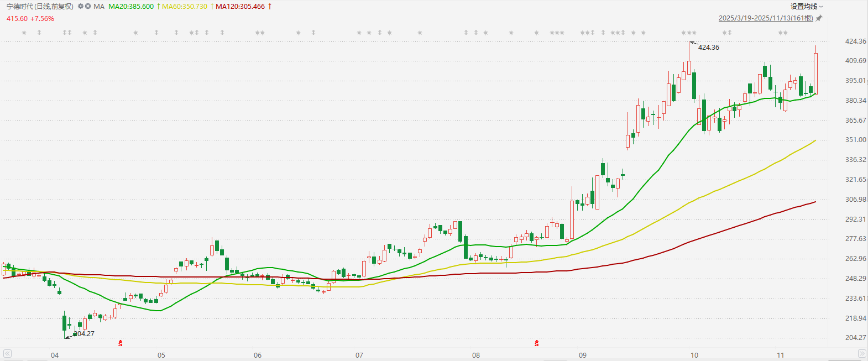
Task: Click the MA60:350.730 moving average label
Action: point(185,7)
